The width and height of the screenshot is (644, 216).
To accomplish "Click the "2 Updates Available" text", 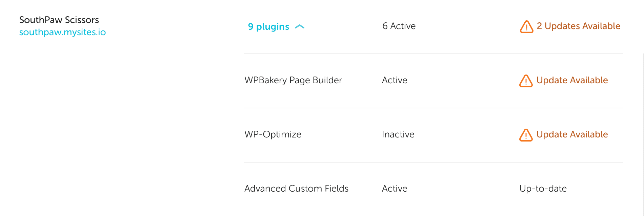I will click(578, 26).
